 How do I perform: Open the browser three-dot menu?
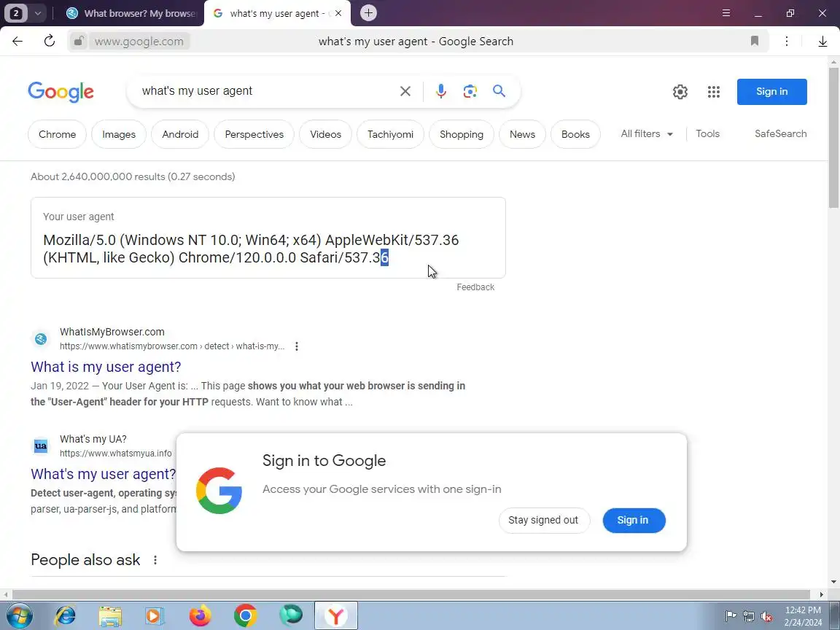click(x=787, y=42)
